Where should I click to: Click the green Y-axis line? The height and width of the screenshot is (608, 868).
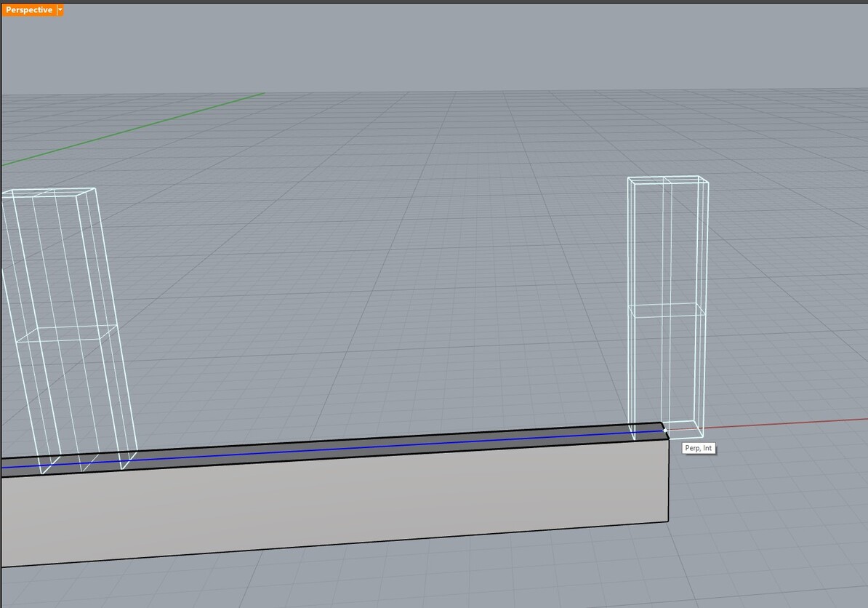133,129
